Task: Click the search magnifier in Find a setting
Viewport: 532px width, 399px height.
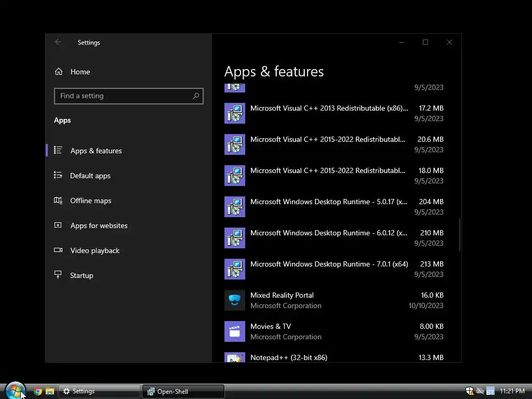Action: 196,96
